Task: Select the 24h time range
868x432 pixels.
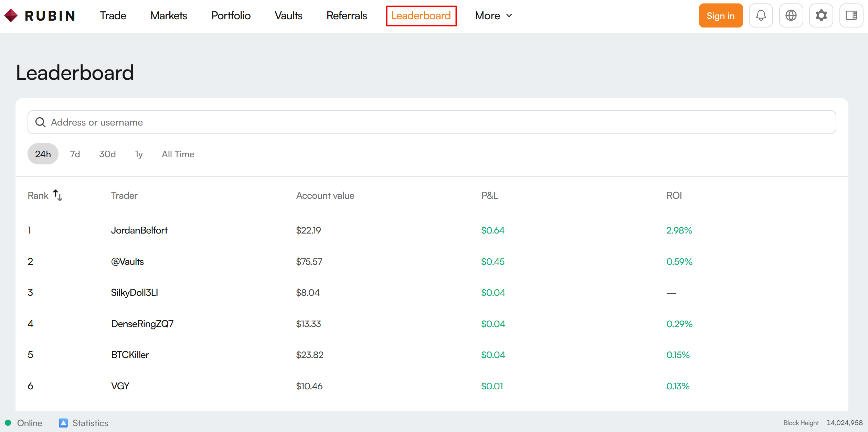Action: [43, 154]
